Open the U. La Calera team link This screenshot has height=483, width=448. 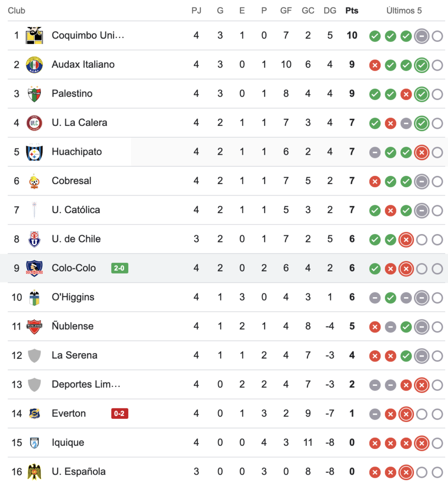[x=79, y=123]
